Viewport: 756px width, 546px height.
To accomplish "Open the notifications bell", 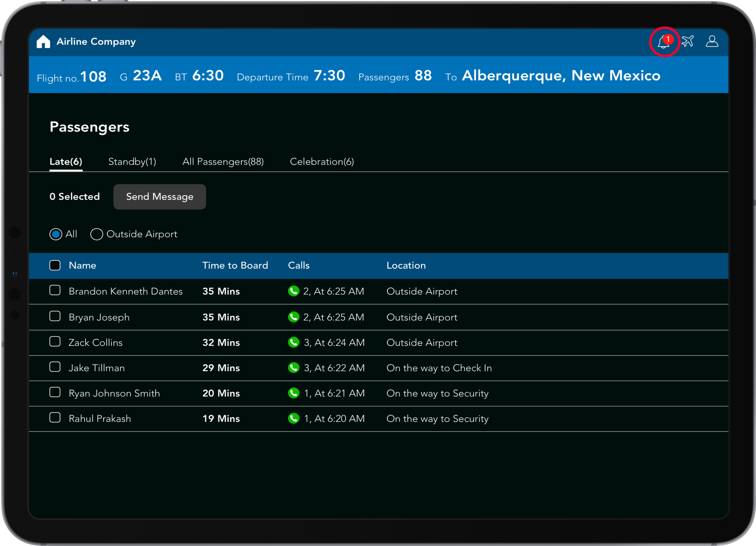I will (x=664, y=42).
